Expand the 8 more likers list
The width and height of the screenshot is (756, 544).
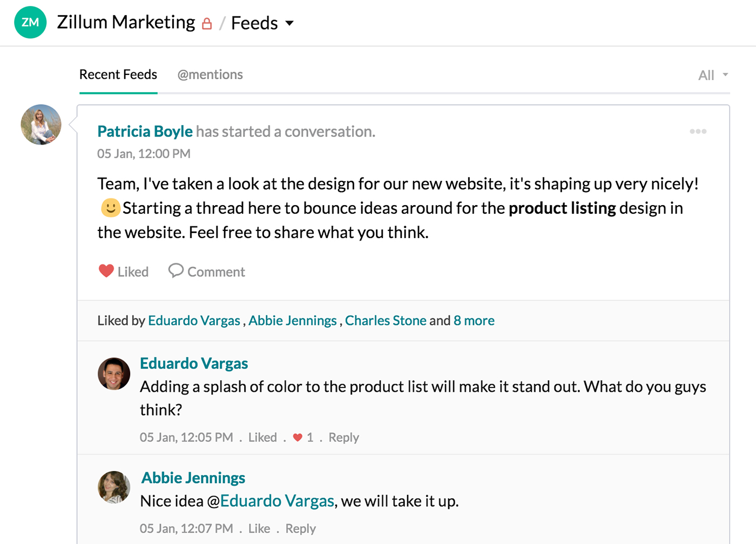[474, 321]
